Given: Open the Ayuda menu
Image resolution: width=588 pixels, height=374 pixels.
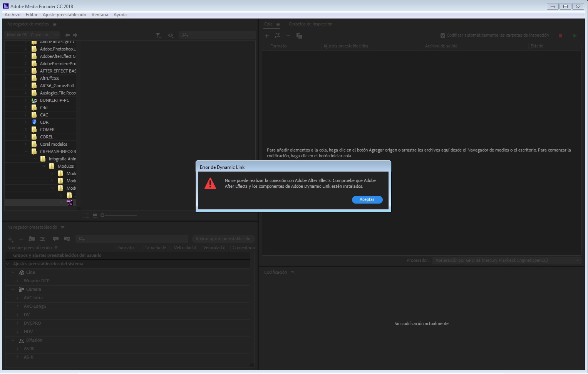Looking at the screenshot, I should tap(120, 15).
